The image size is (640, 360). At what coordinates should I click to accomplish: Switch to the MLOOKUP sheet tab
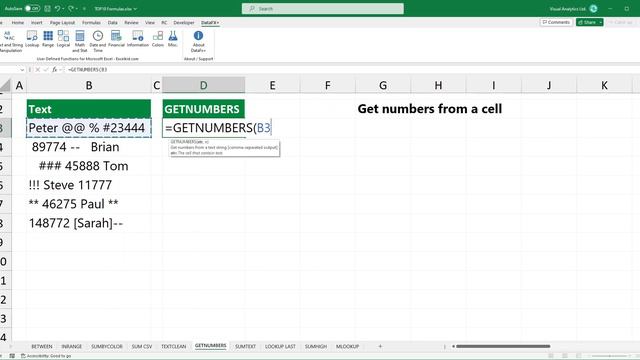click(x=347, y=346)
